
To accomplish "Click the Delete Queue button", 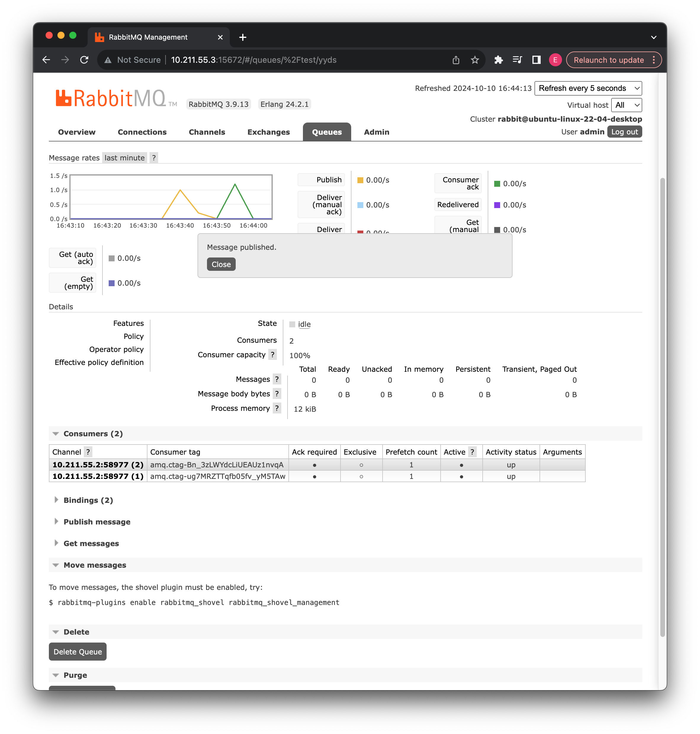I will [x=78, y=652].
